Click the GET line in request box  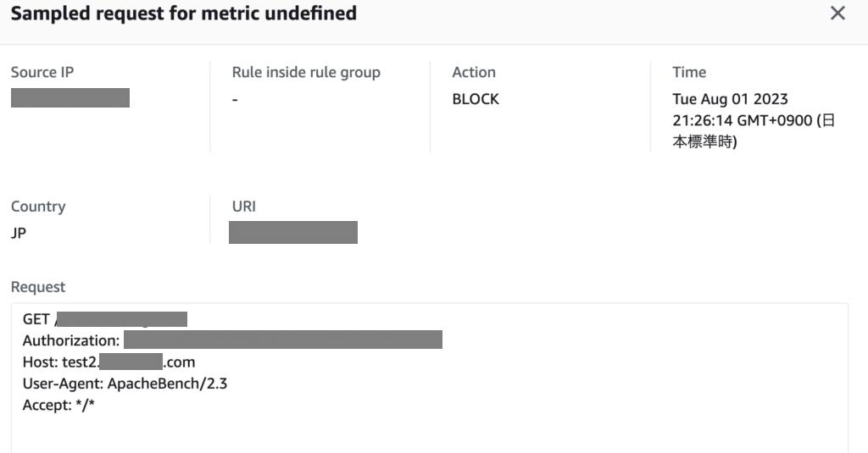tap(104, 319)
